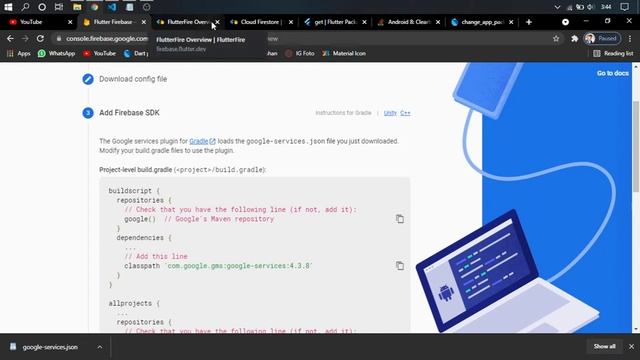Expand the google-services.json download options
The width and height of the screenshot is (640, 360).
click(x=100, y=347)
